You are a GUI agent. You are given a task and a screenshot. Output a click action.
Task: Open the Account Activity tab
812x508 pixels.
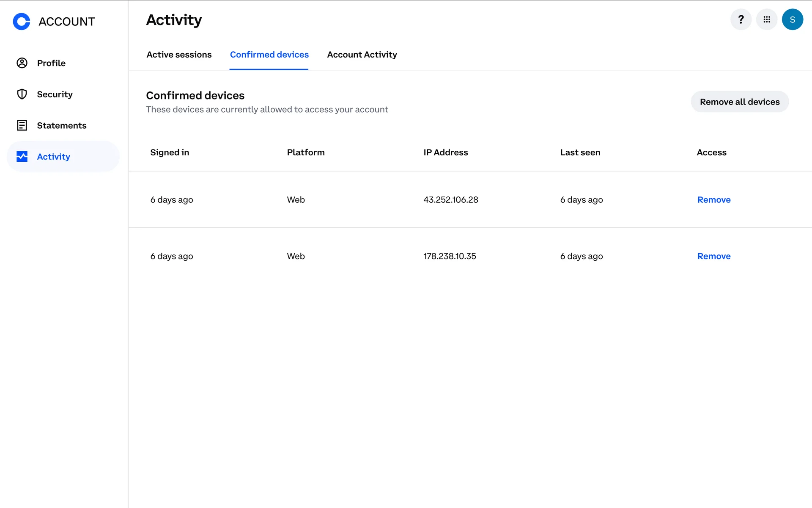(x=362, y=55)
